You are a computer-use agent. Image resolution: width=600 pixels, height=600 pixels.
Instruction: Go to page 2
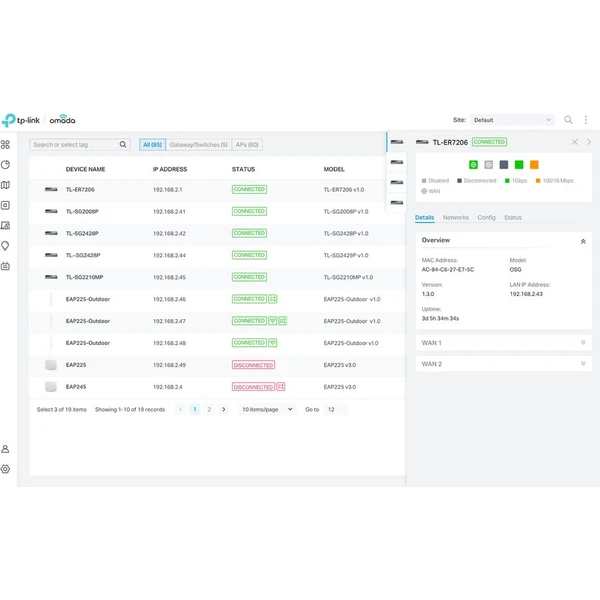209,409
